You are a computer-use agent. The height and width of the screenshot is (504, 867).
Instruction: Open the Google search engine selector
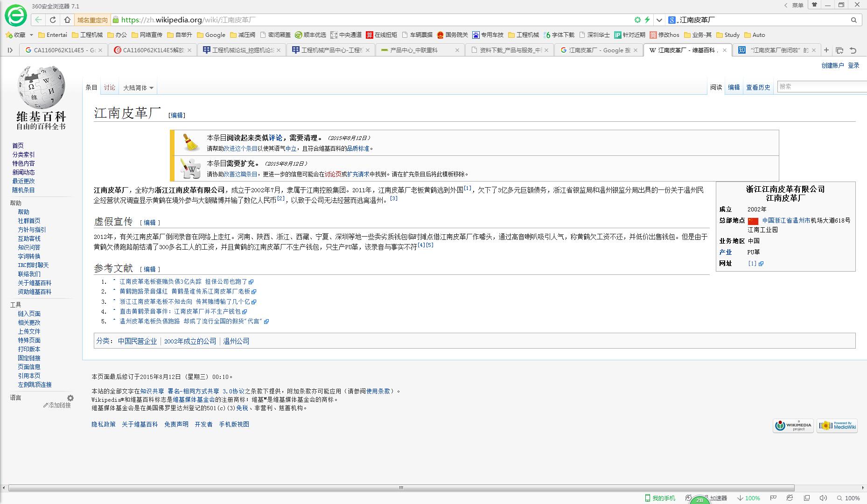tap(672, 20)
